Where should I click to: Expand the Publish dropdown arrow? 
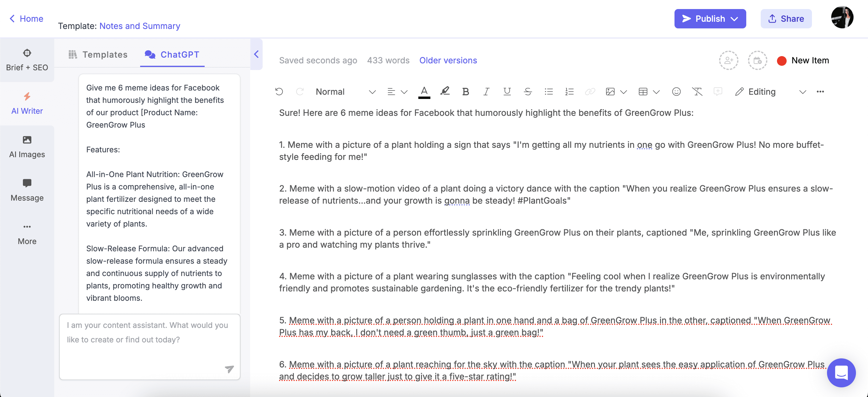pyautogui.click(x=735, y=19)
